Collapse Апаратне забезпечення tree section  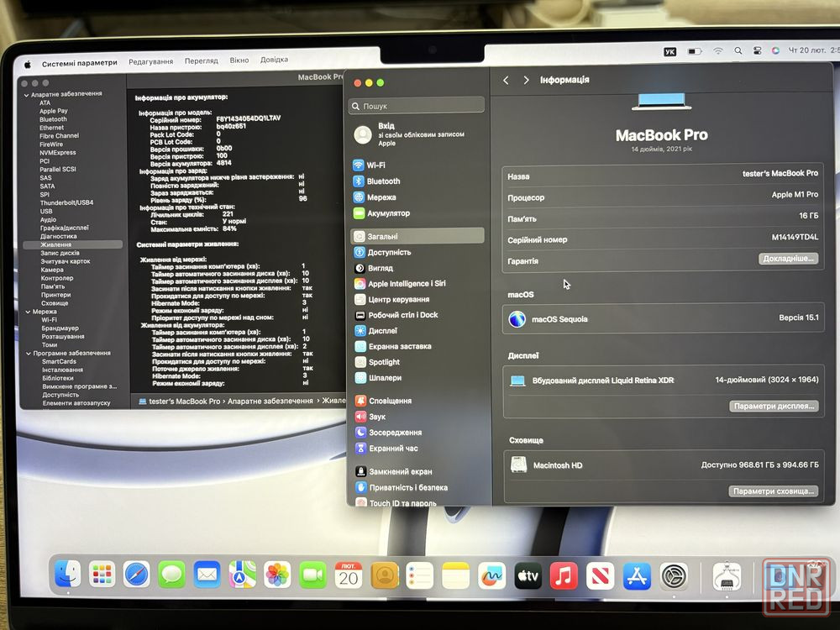(x=26, y=95)
